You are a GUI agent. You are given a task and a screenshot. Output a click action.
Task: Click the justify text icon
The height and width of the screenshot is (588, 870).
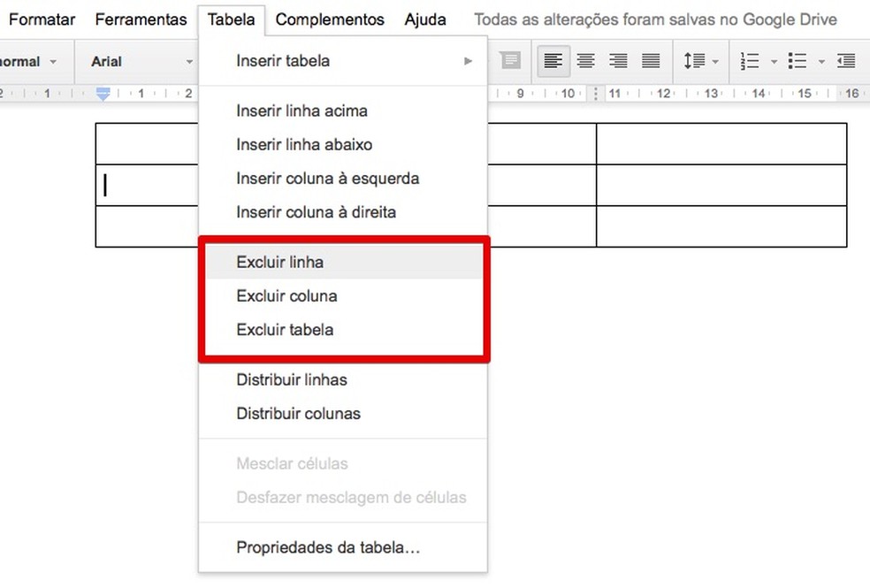click(650, 61)
